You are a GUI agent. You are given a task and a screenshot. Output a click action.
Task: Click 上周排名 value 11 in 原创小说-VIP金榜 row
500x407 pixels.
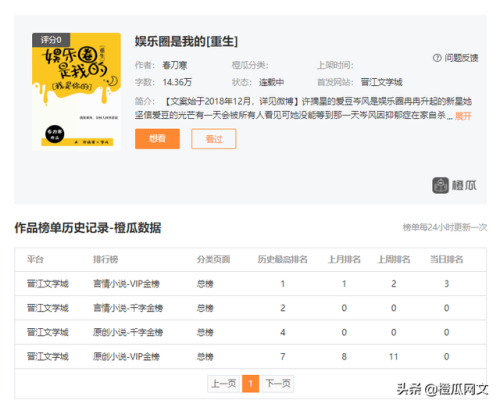point(394,357)
